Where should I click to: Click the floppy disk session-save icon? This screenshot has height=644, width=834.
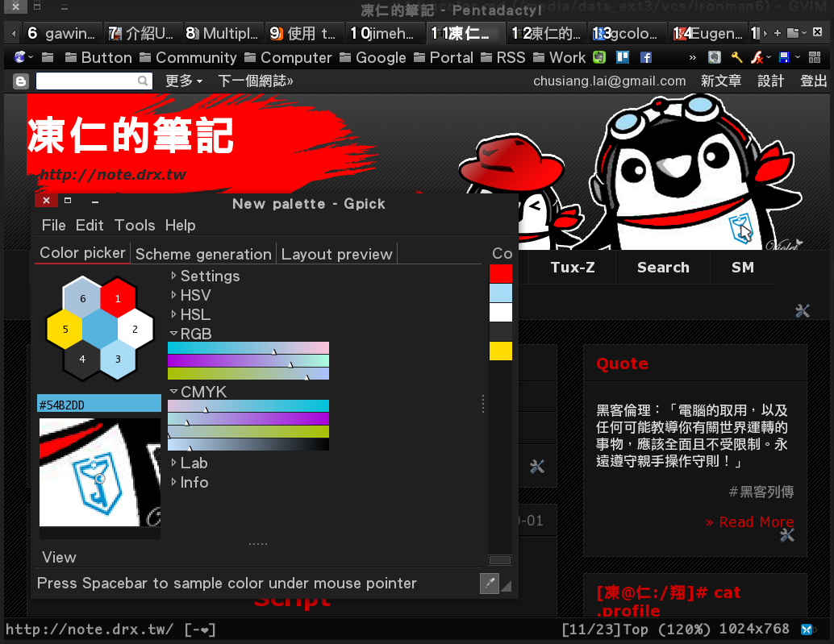click(785, 57)
